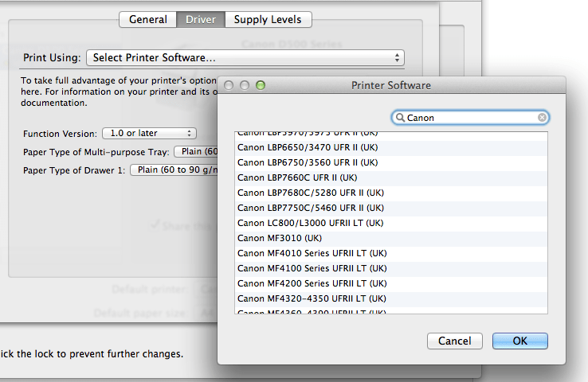The height and width of the screenshot is (382, 588).
Task: Select Canon MF4320-4350 UFRII LT (UK)
Action: [x=390, y=299]
